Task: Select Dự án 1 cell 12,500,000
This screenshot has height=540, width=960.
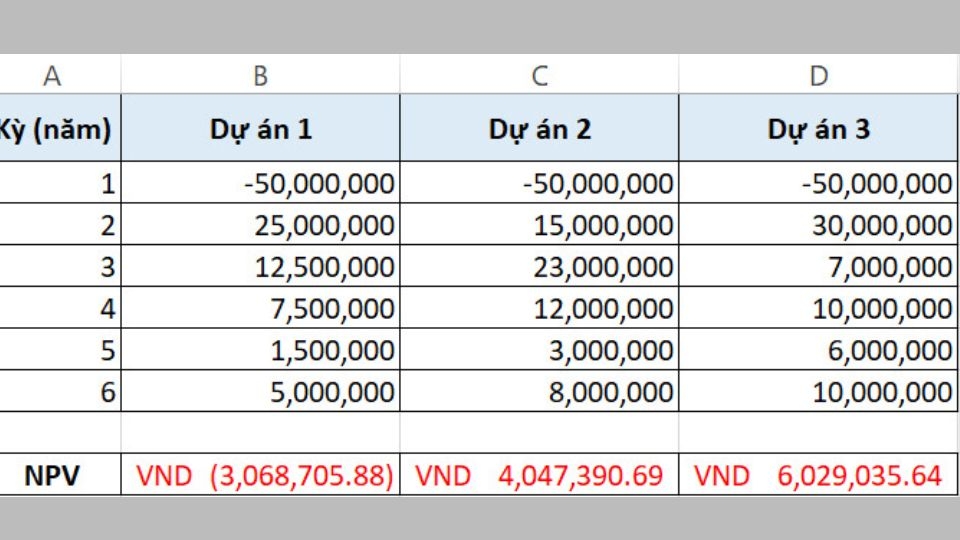Action: point(260,266)
